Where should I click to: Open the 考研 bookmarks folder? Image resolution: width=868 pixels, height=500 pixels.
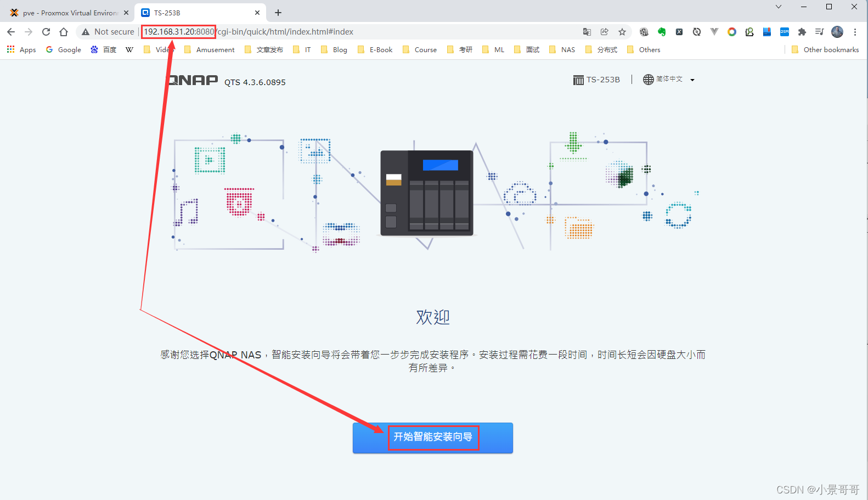[x=460, y=49]
